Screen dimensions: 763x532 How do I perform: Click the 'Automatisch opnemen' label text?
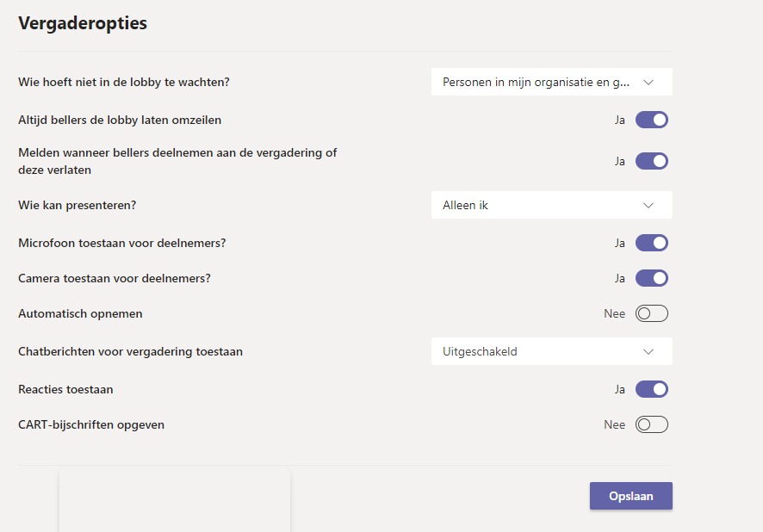pyautogui.click(x=80, y=313)
